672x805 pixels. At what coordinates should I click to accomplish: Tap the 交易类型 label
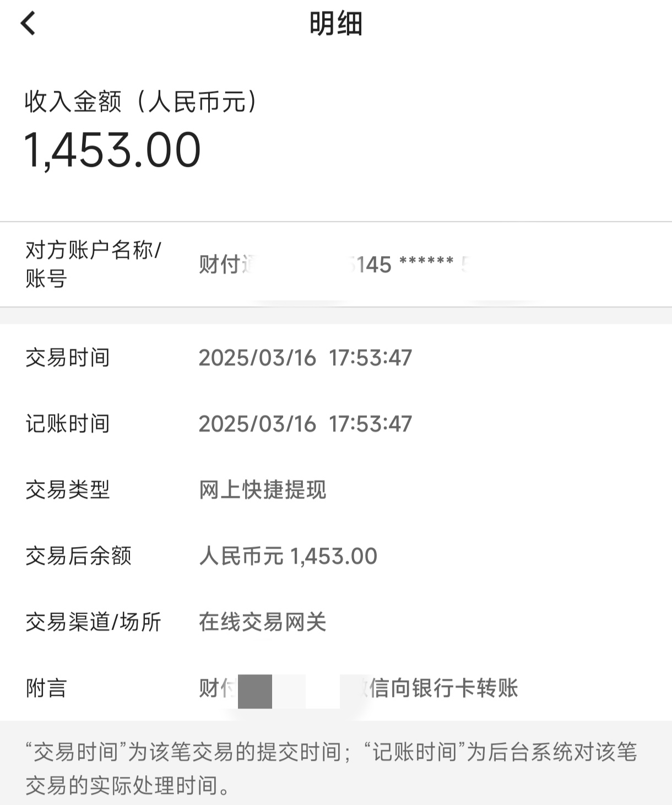pyautogui.click(x=68, y=490)
